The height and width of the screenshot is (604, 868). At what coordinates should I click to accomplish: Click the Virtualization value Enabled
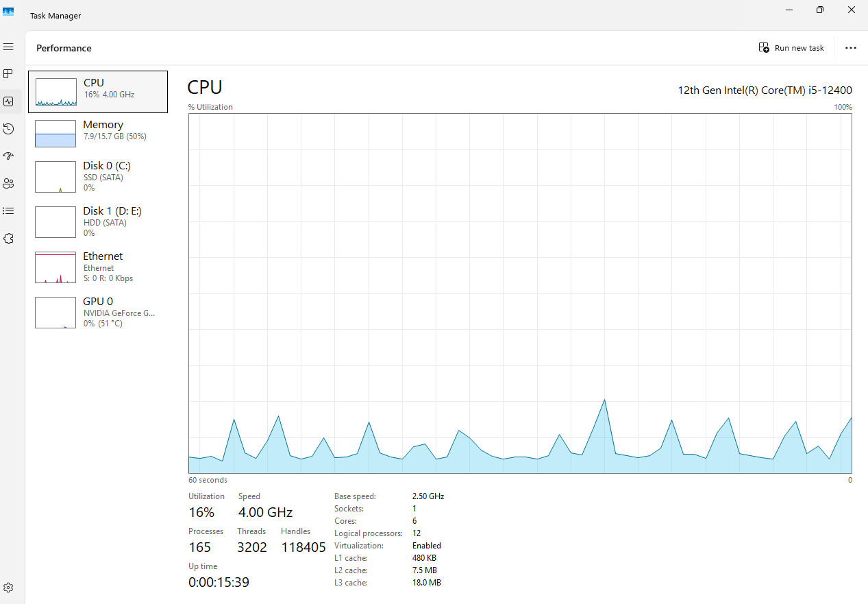(x=427, y=546)
